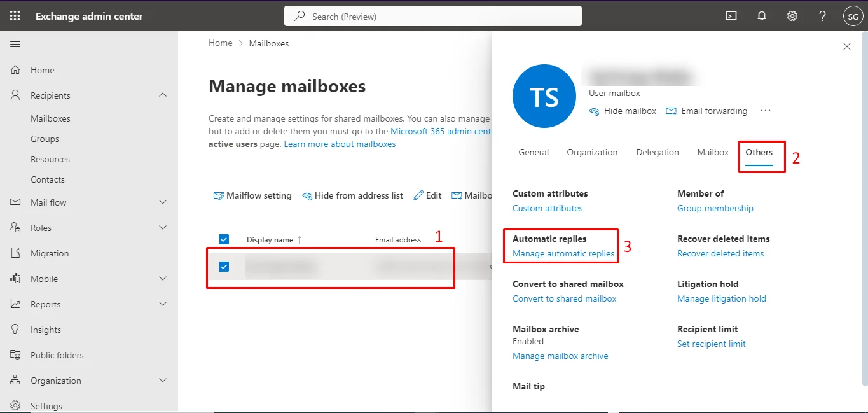The width and height of the screenshot is (868, 413).
Task: Expand the Reports section chevron
Action: click(x=163, y=304)
